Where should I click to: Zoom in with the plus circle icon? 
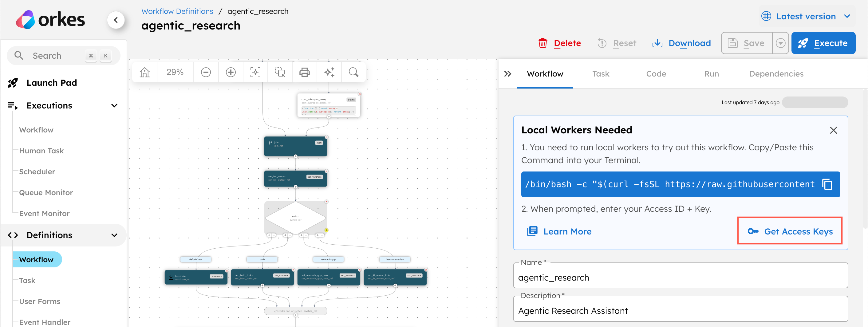click(231, 72)
